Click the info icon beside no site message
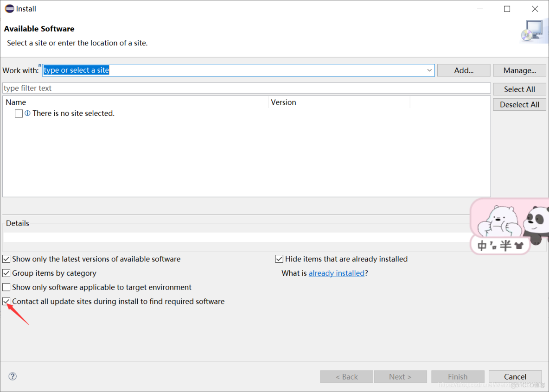This screenshot has height=392, width=549. pos(27,114)
